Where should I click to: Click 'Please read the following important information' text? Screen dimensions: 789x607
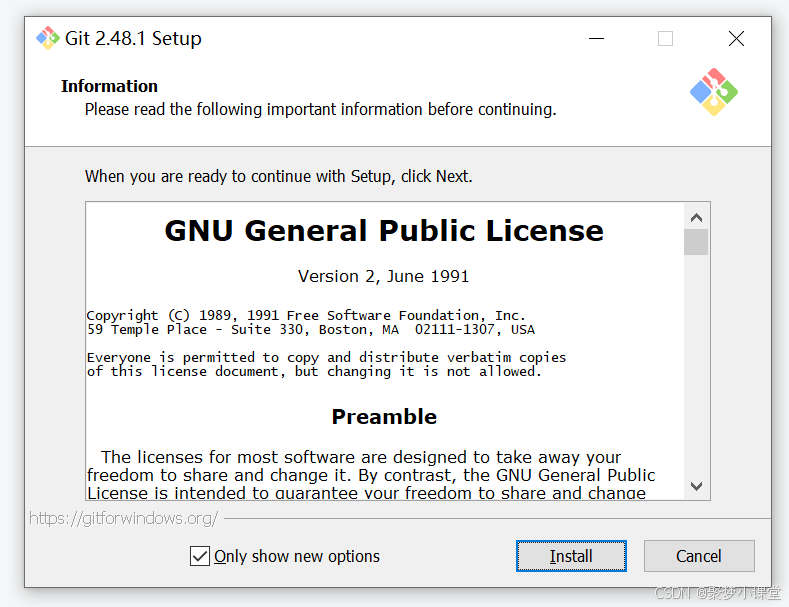tap(321, 109)
